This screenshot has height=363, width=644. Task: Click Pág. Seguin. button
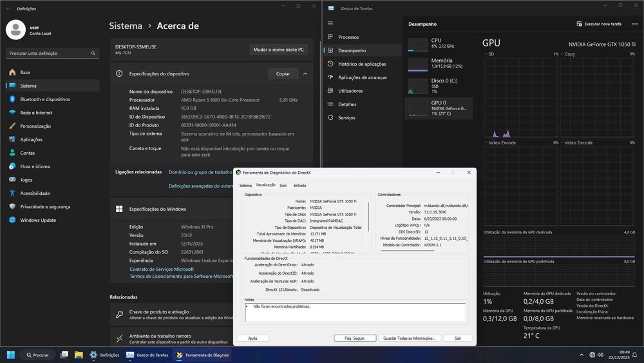pyautogui.click(x=355, y=338)
